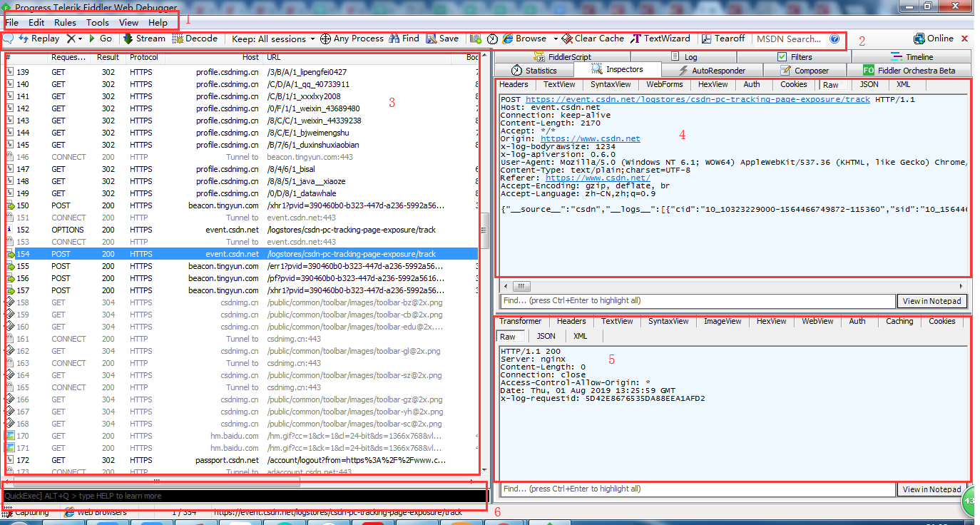Toggle the Capturing status indicator
Viewport: 980px width, 525px height.
click(x=26, y=512)
